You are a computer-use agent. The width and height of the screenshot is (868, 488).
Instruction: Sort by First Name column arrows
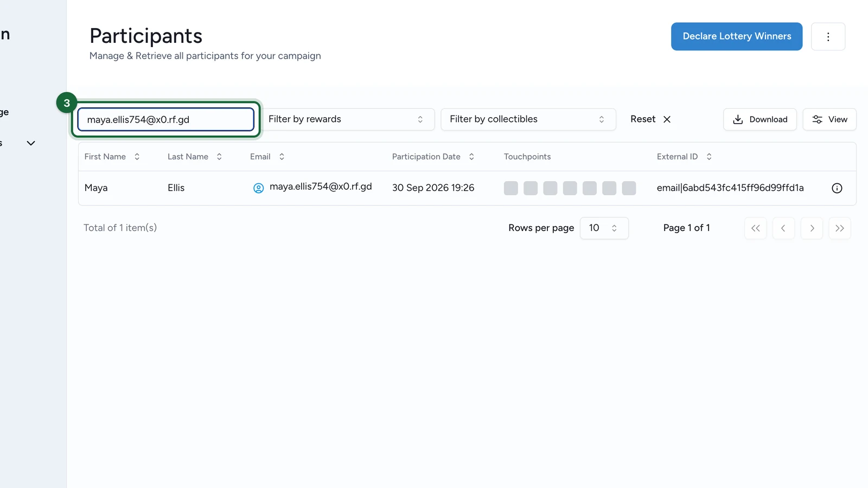click(137, 157)
